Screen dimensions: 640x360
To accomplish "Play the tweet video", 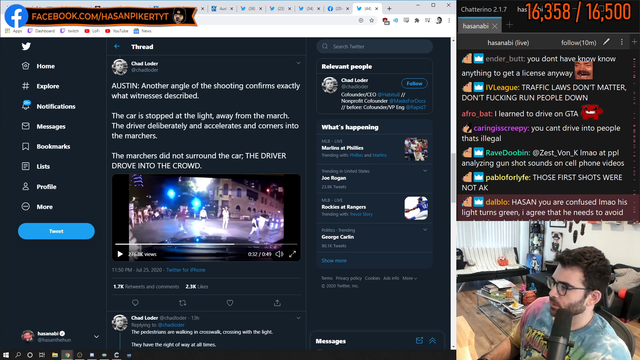I will (120, 254).
